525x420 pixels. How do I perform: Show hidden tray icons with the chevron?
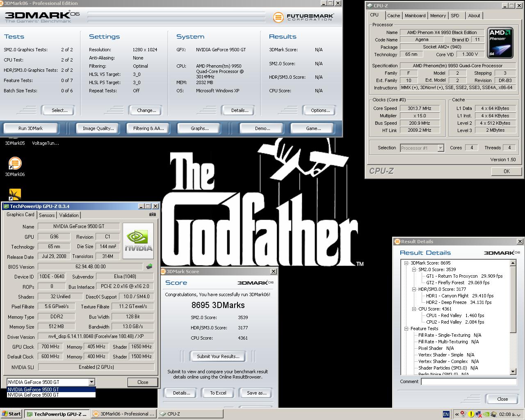coord(457,414)
